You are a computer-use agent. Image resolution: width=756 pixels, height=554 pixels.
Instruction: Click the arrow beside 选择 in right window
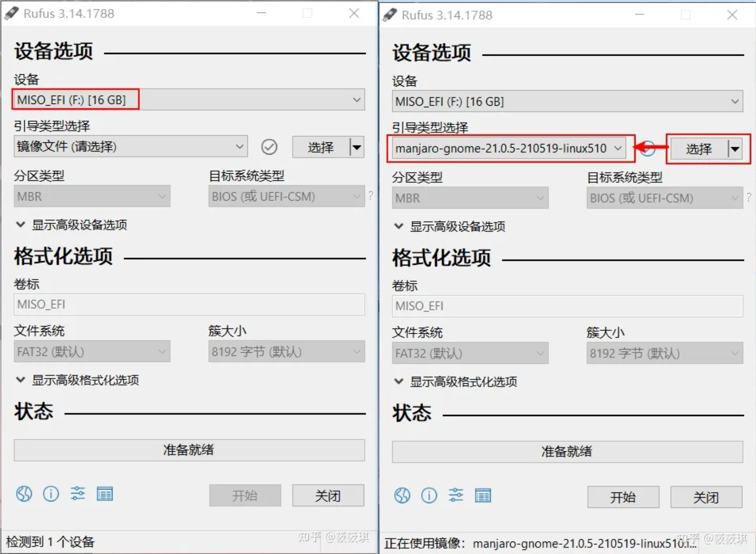click(735, 149)
